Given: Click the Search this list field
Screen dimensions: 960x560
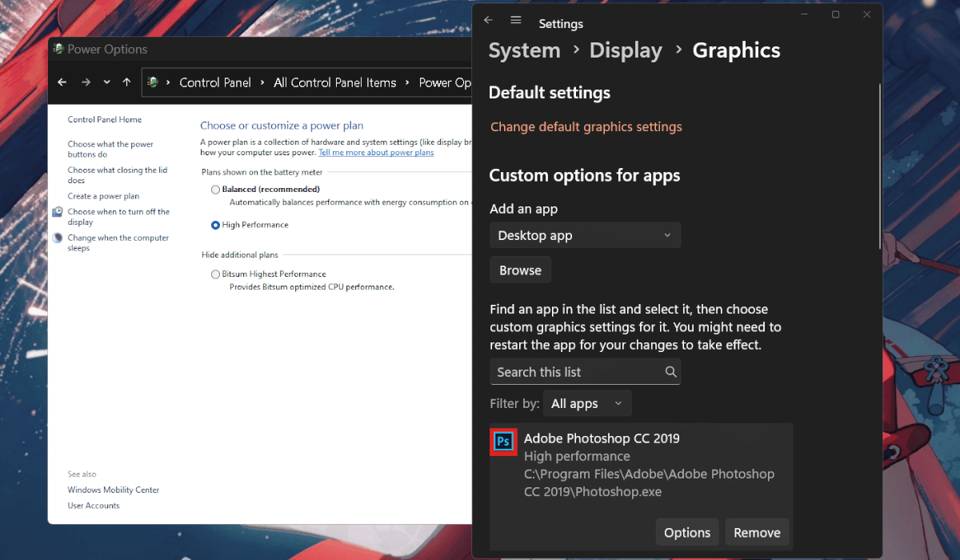Looking at the screenshot, I should tap(576, 372).
